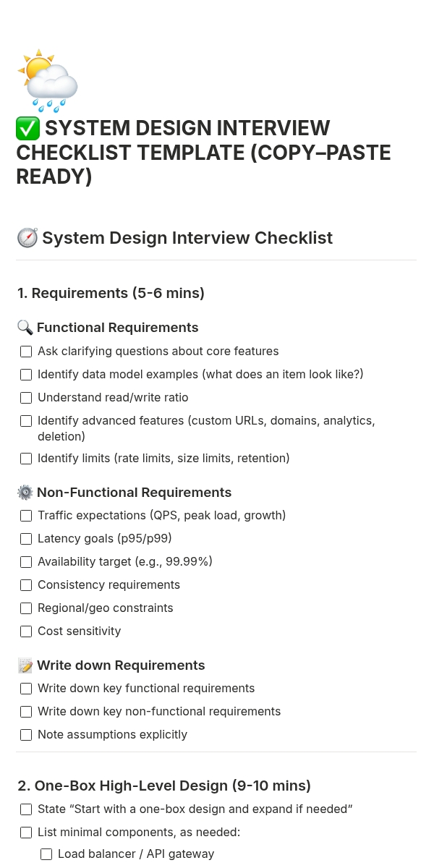Check "Ask clarifying questions about core features"
This screenshot has width=434, height=868.
click(26, 352)
